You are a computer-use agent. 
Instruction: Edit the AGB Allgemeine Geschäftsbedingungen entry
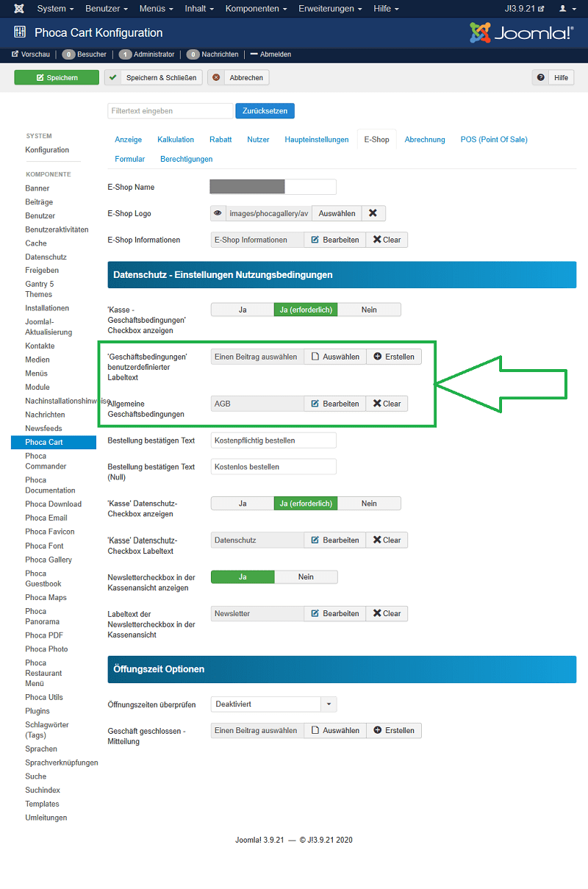(x=335, y=404)
